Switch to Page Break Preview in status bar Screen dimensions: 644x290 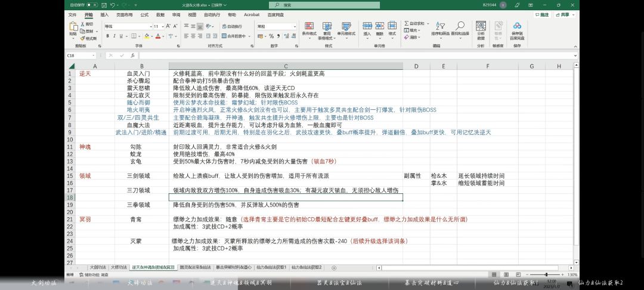click(519, 274)
